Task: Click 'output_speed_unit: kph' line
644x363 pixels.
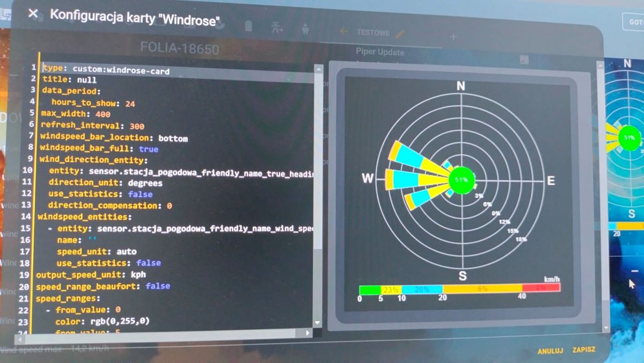Action: click(90, 274)
